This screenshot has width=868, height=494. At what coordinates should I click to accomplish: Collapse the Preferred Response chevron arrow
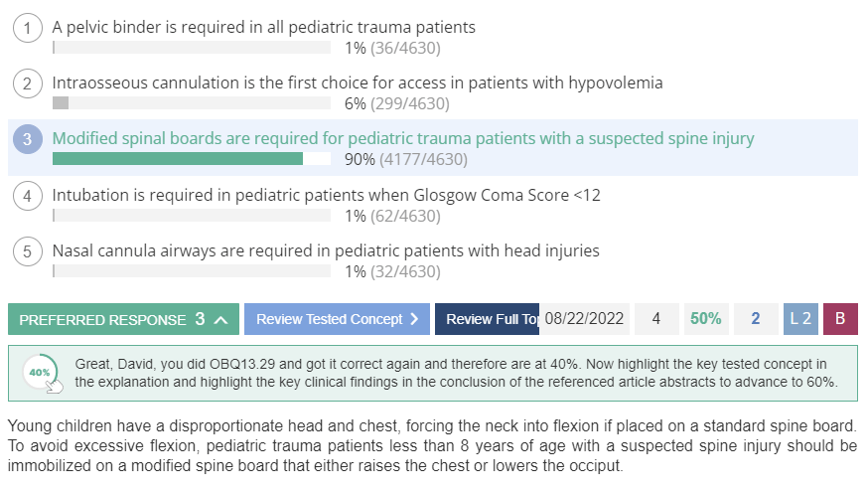click(220, 319)
